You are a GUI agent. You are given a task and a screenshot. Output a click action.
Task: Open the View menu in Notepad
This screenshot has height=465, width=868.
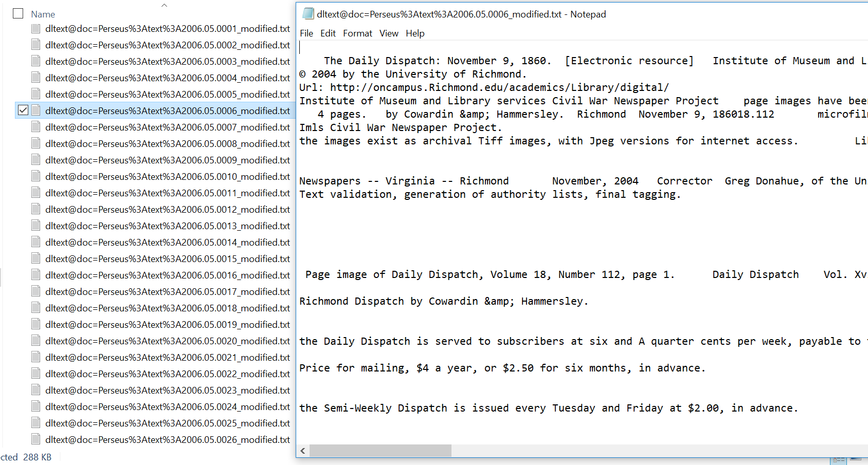point(389,33)
